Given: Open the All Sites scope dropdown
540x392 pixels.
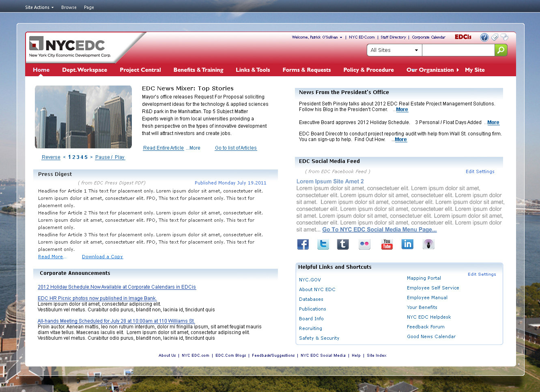Looking at the screenshot, I should pos(394,50).
